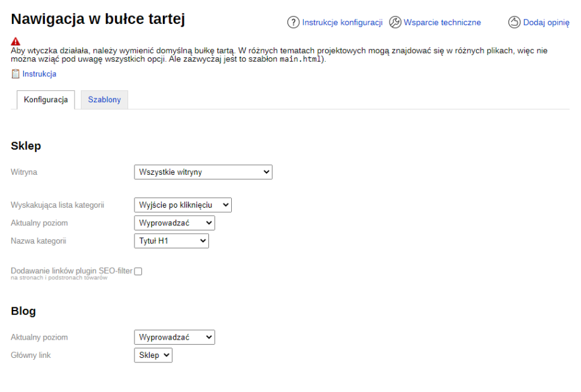
Task: Click the red warning triangle icon
Action: pyautogui.click(x=16, y=41)
